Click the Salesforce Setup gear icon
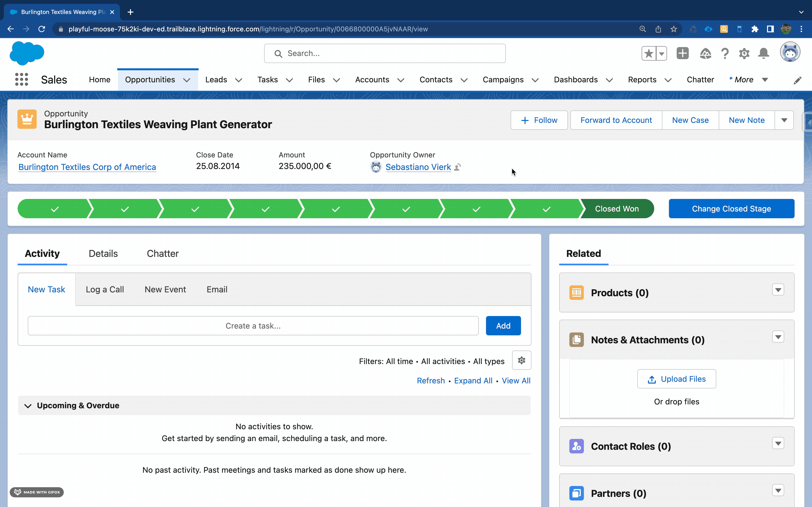 click(x=744, y=53)
